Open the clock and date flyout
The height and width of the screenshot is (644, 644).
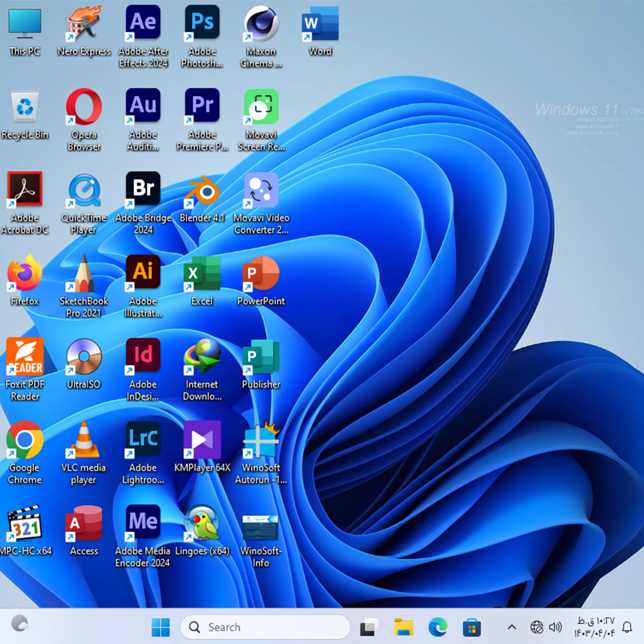pyautogui.click(x=594, y=627)
